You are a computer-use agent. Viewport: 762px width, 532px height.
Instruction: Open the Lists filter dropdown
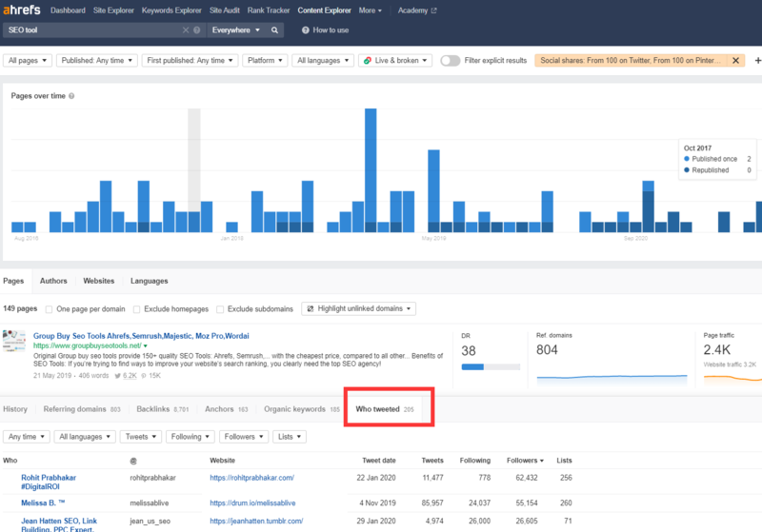tap(290, 437)
